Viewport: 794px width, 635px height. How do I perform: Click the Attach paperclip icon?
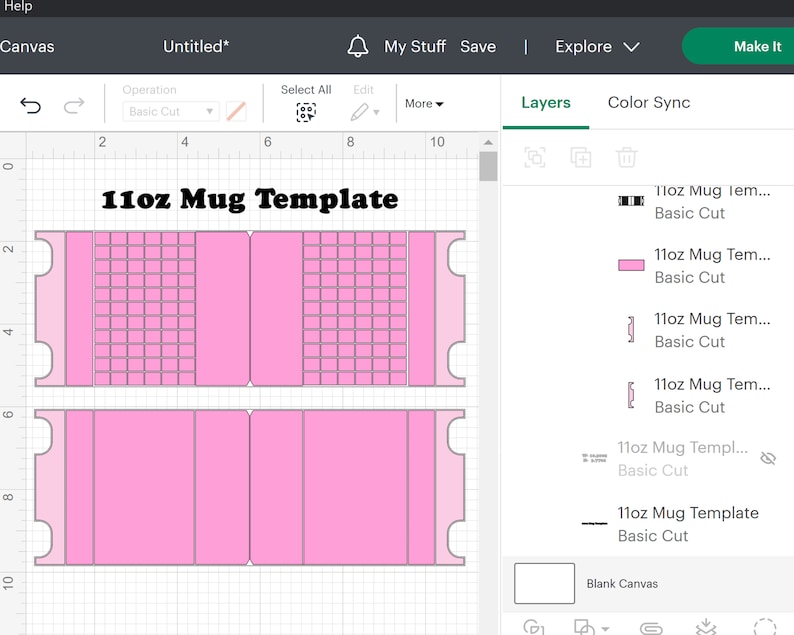click(651, 628)
